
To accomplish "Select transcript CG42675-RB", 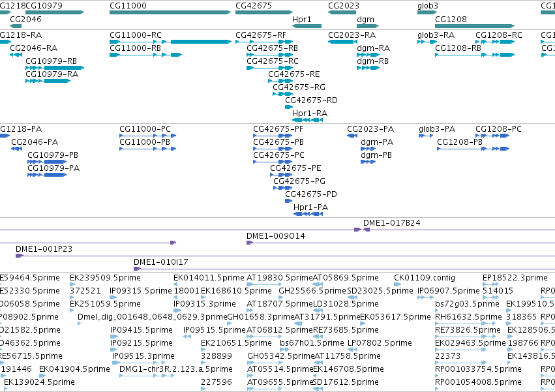I will coord(272,48).
